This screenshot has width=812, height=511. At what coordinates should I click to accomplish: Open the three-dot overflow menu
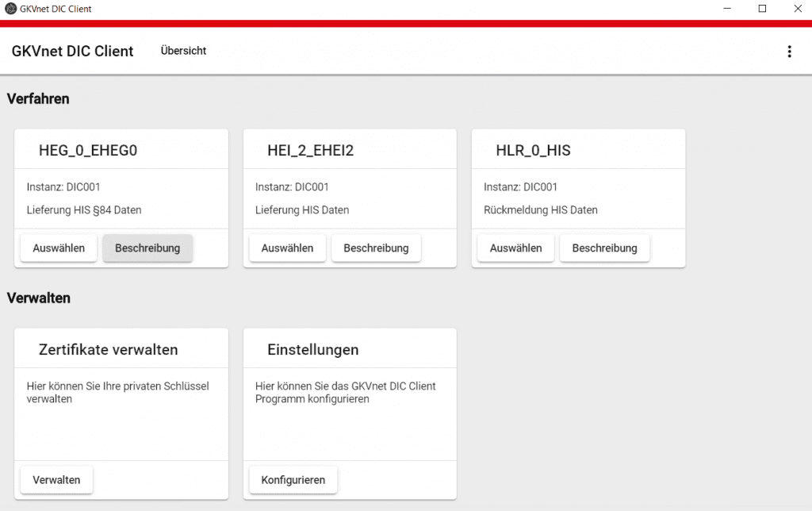tap(789, 52)
